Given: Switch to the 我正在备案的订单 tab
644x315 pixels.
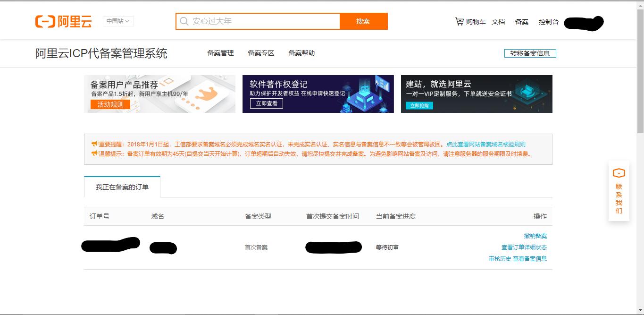Looking at the screenshot, I should [x=122, y=187].
